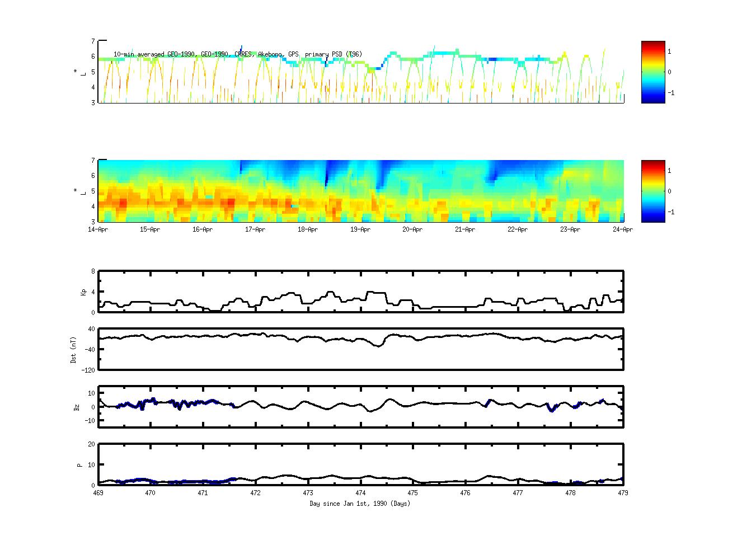Click the colorbar beside the second heatmap
This screenshot has width=756, height=545.
click(653, 191)
